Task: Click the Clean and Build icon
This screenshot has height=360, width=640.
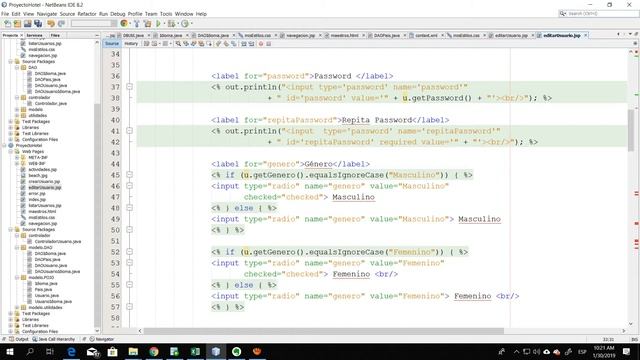Action: (x=147, y=24)
